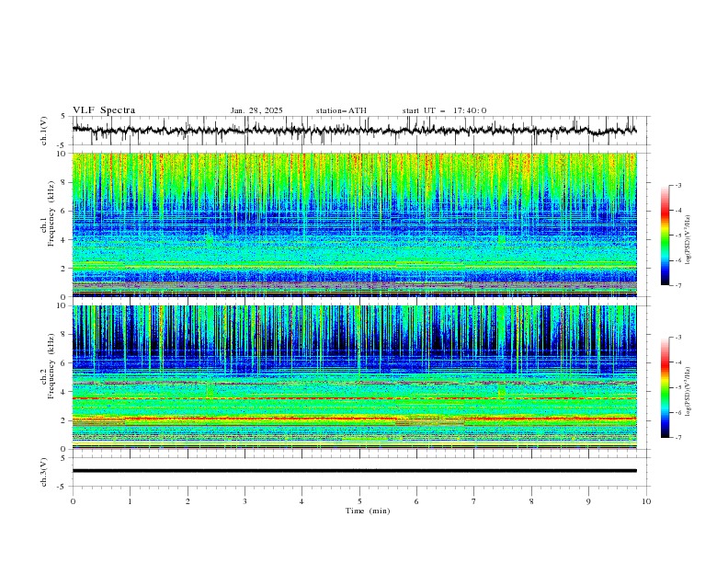
Task: Click the ch.2 'log(PSD)(V²/Hz)' scale label
Action: tap(688, 392)
